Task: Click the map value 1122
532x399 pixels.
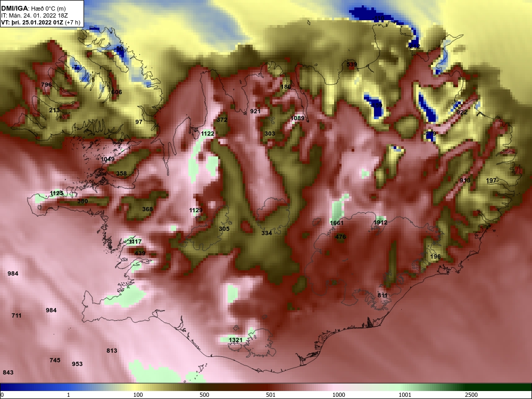Action: (207, 134)
